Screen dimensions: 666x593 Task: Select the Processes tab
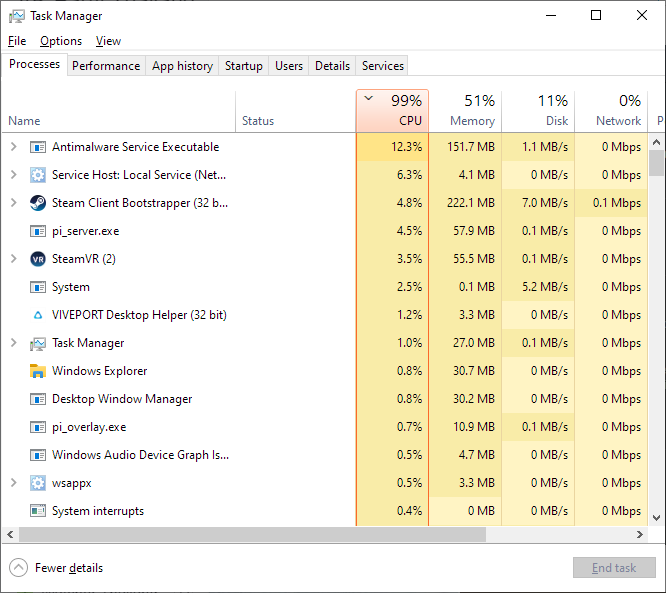[34, 64]
